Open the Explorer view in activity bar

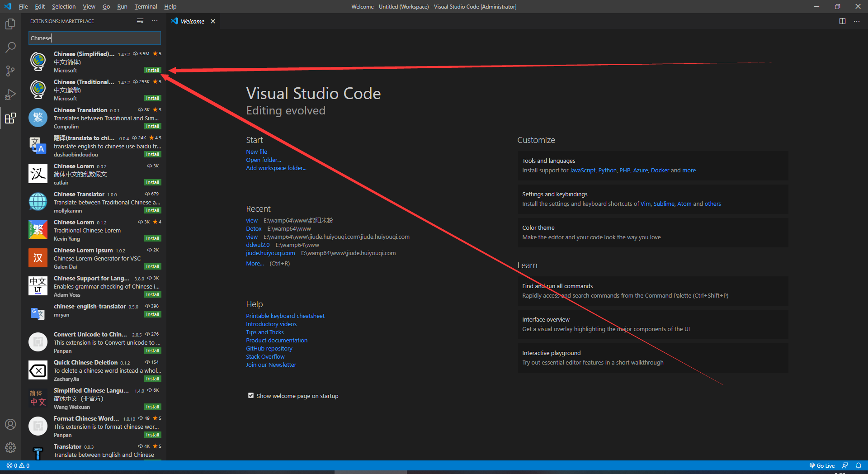[10, 24]
